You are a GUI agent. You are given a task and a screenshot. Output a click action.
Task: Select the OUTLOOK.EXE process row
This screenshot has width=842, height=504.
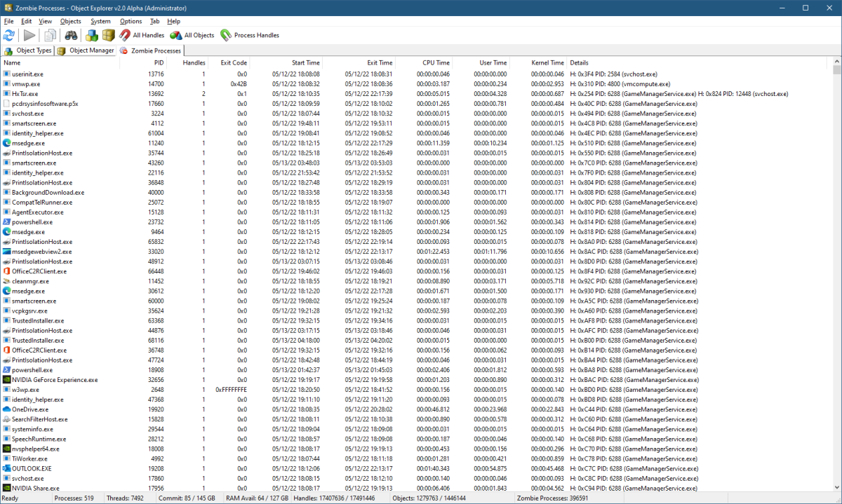27,468
